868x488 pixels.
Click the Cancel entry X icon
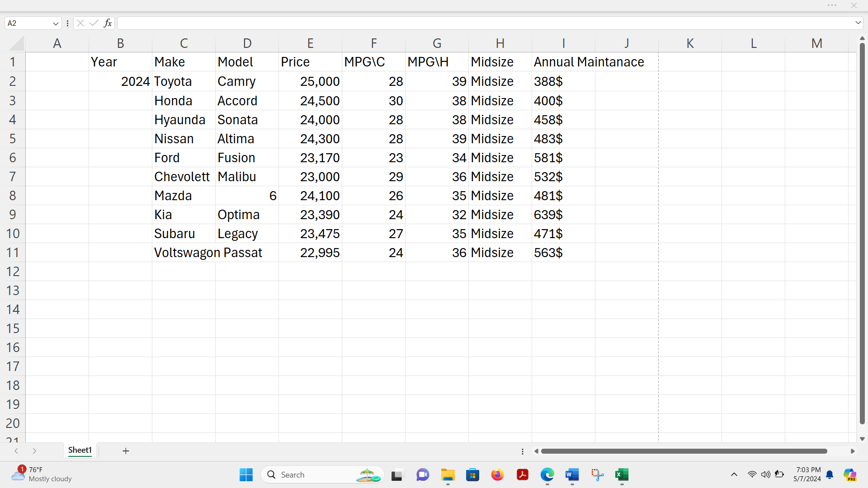(80, 23)
